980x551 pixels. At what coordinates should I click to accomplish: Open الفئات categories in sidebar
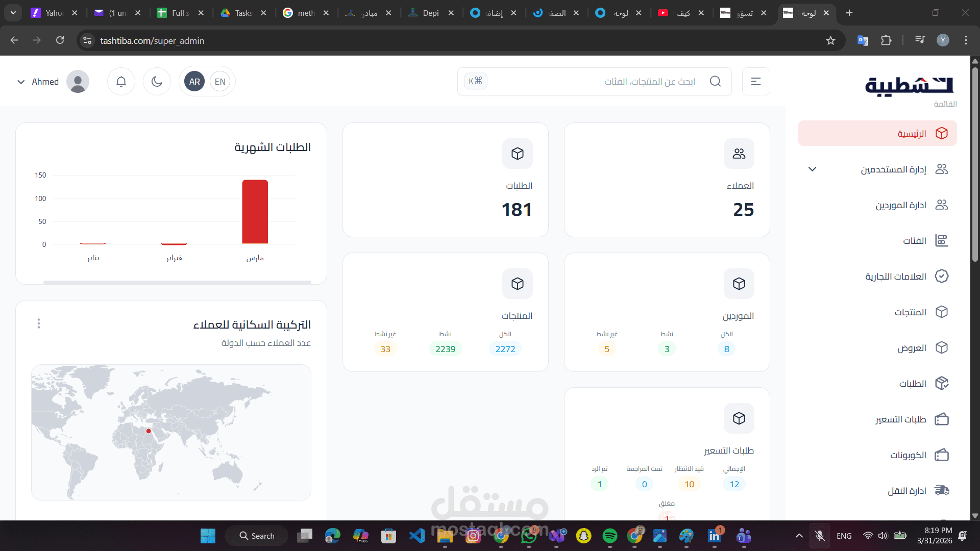(914, 241)
